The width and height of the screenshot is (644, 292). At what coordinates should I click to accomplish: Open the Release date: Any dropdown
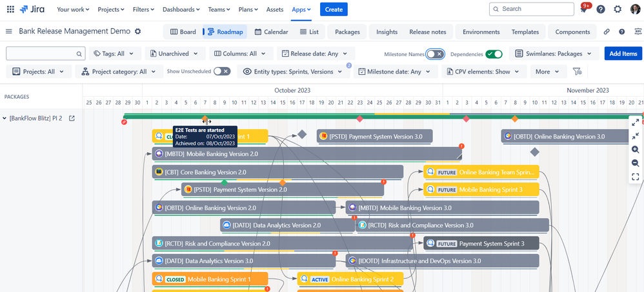point(316,54)
